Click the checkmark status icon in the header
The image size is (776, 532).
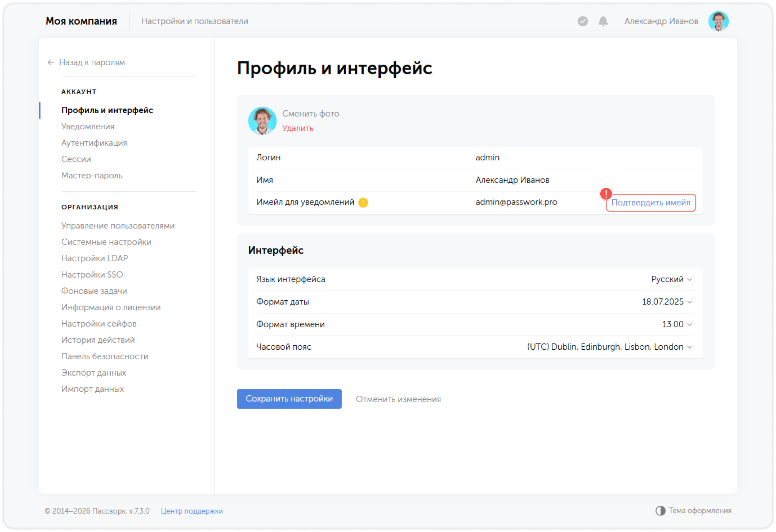click(x=582, y=22)
